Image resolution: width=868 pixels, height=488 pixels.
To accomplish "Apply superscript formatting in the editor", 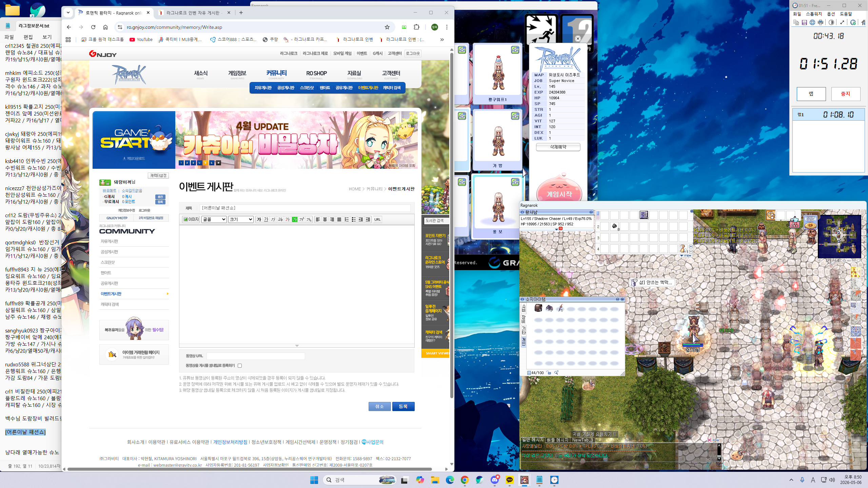I will click(x=301, y=220).
